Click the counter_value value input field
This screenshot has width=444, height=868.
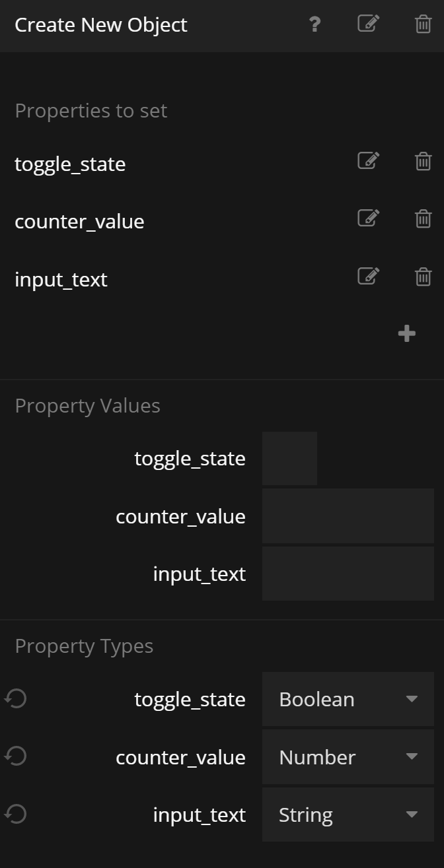pos(348,516)
